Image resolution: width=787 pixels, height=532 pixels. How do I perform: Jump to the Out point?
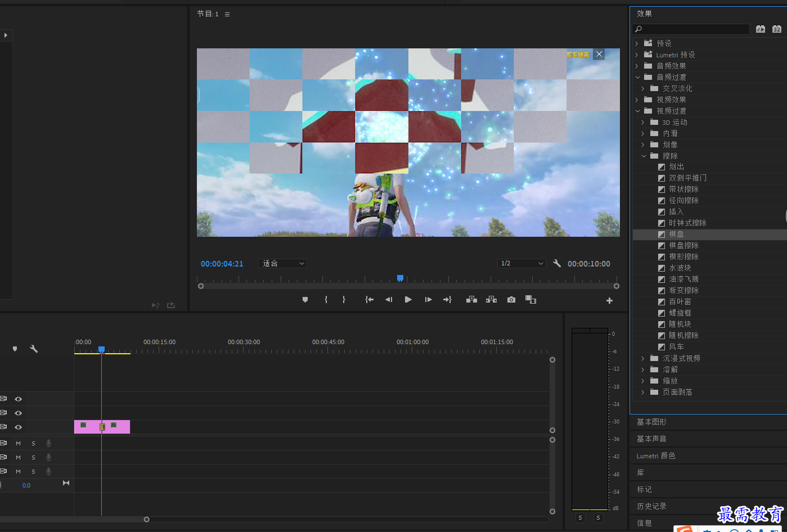447,300
